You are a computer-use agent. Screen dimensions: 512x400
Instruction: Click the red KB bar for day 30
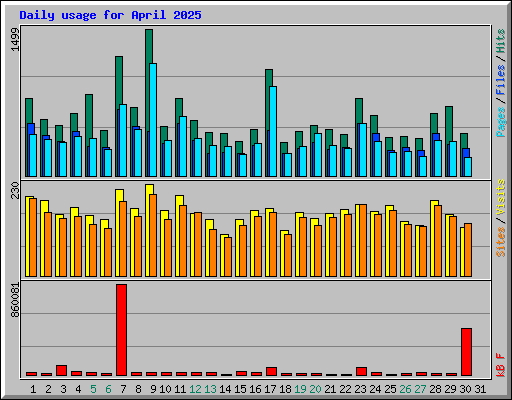[466, 352]
